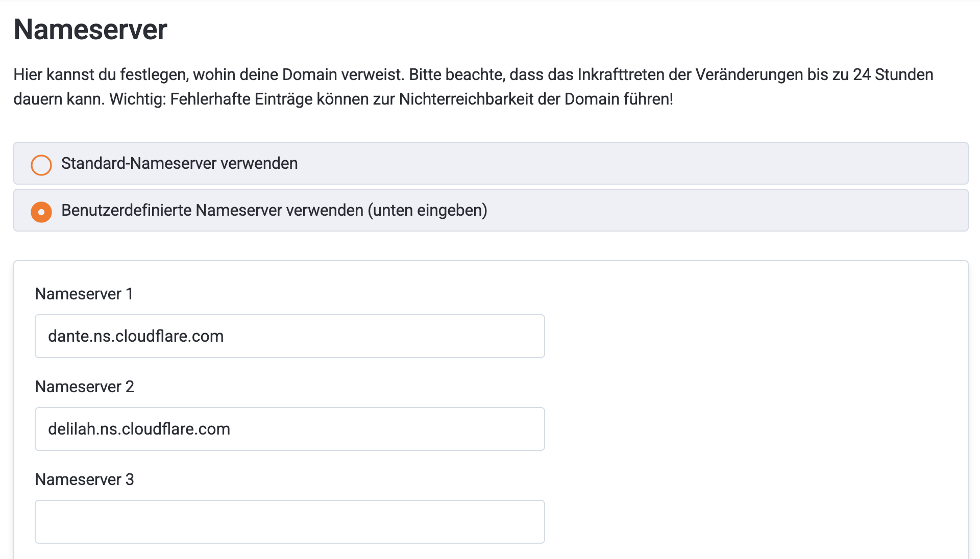Click into the empty Nameserver 3 field
980x559 pixels.
coord(289,522)
